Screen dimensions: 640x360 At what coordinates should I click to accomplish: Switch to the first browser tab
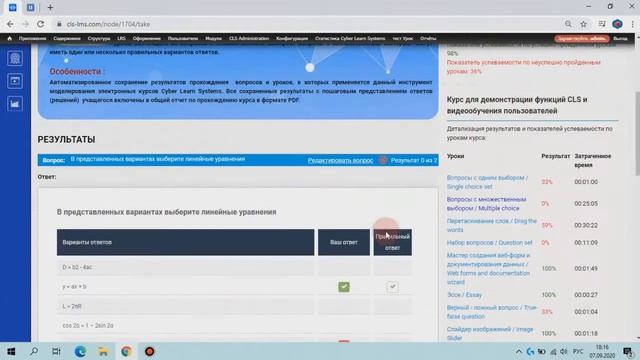point(13,7)
